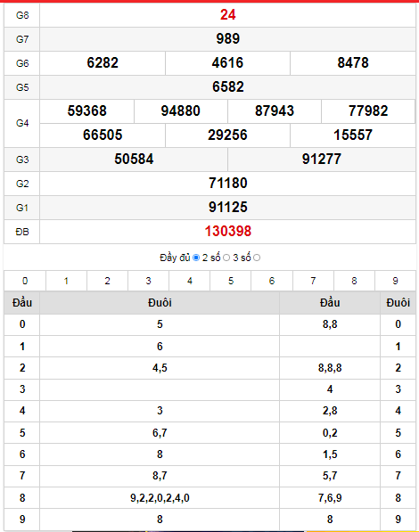Click G4 number 29256
This screenshot has width=419, height=532.
pyautogui.click(x=227, y=135)
